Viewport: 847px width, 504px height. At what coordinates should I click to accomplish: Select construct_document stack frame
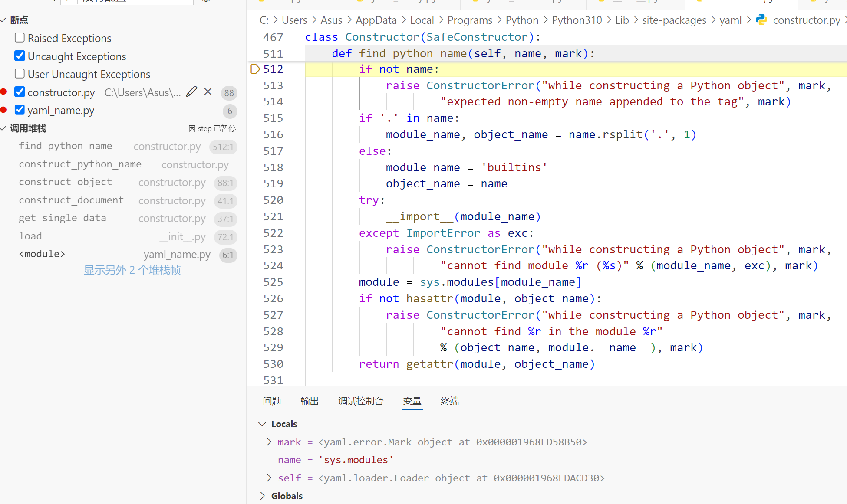[123, 201]
